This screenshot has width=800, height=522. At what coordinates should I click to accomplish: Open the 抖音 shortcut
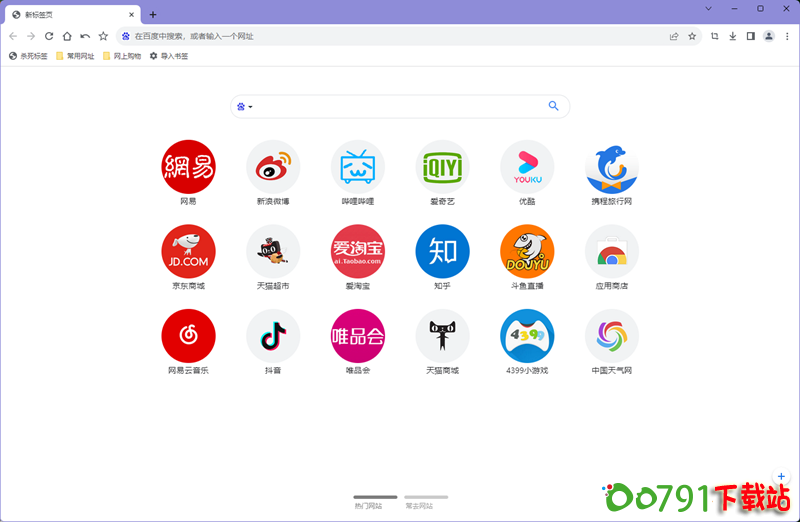click(273, 336)
